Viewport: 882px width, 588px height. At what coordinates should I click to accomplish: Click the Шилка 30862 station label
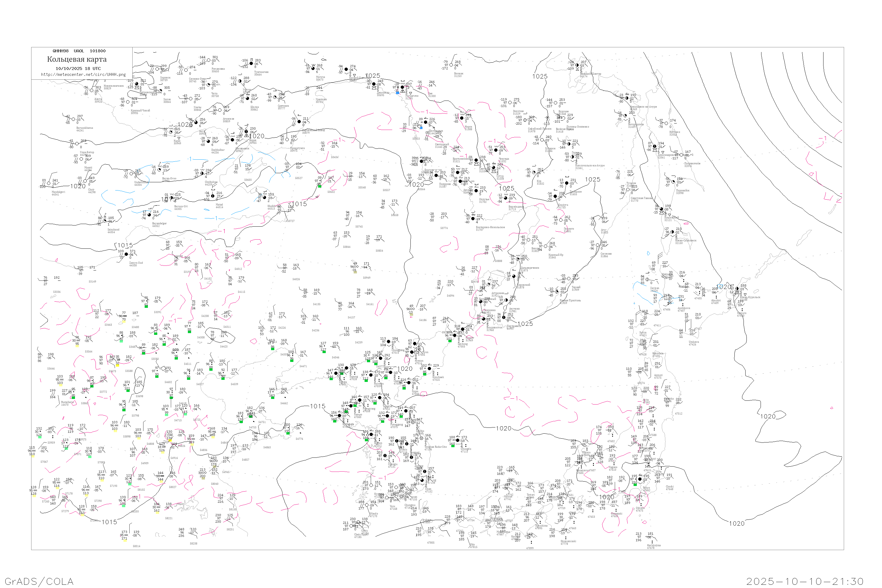click(x=254, y=108)
